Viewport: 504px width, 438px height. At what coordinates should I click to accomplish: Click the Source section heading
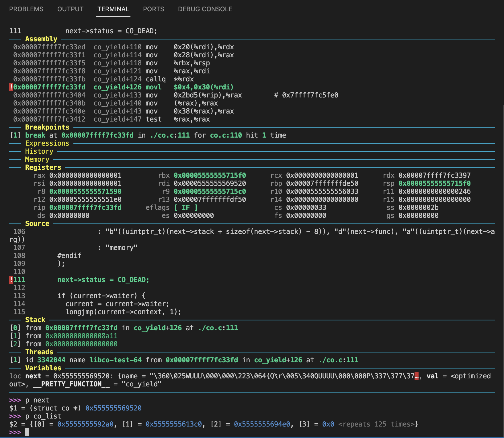(37, 223)
